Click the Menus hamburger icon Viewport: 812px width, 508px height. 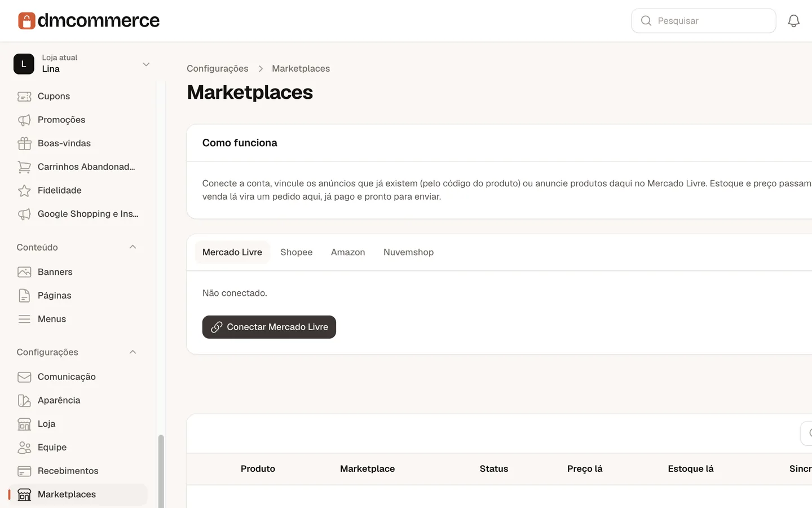pyautogui.click(x=24, y=319)
